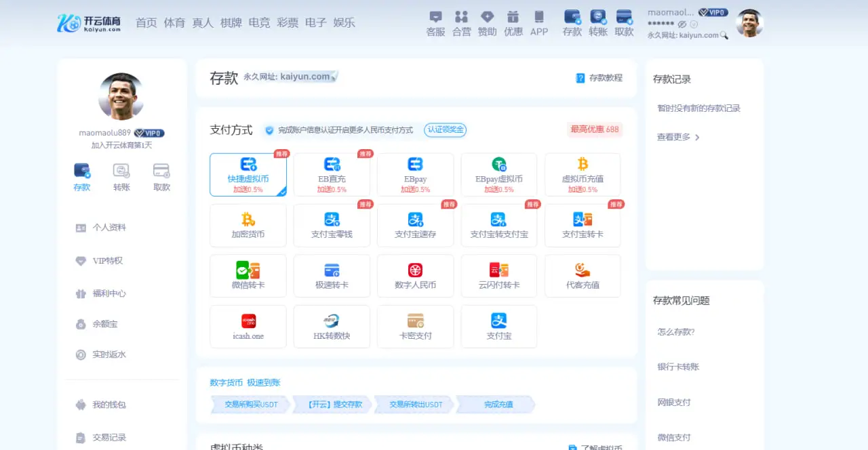Screen dimensions: 868x450
Task: Open 余额宝 in sidebar
Action: pyautogui.click(x=96, y=324)
